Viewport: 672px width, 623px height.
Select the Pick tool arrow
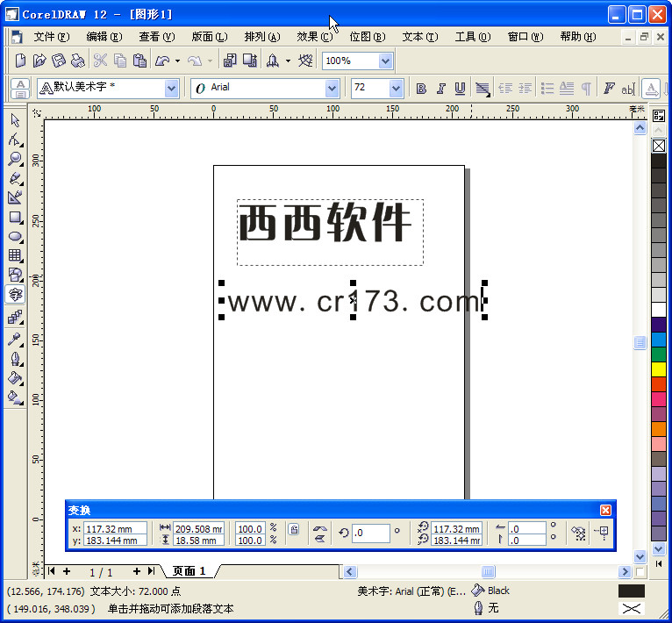(x=15, y=120)
